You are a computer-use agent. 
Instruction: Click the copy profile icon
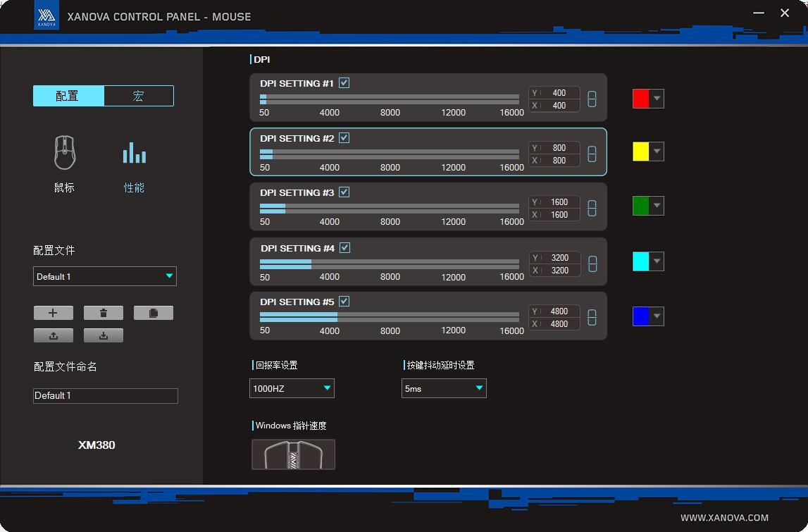tap(153, 313)
